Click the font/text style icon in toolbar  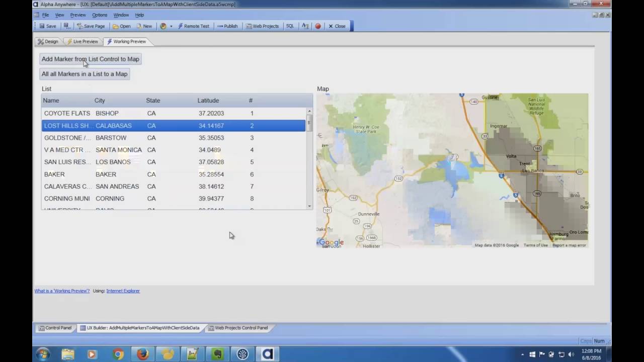(305, 26)
